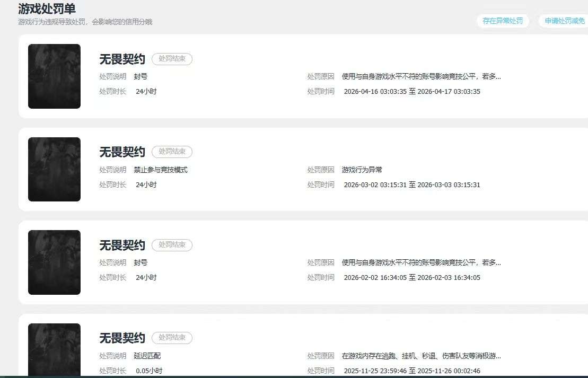Open game thumbnail of 2026-04-16 penalty card
Image resolution: width=588 pixels, height=378 pixels.
pyautogui.click(x=55, y=76)
